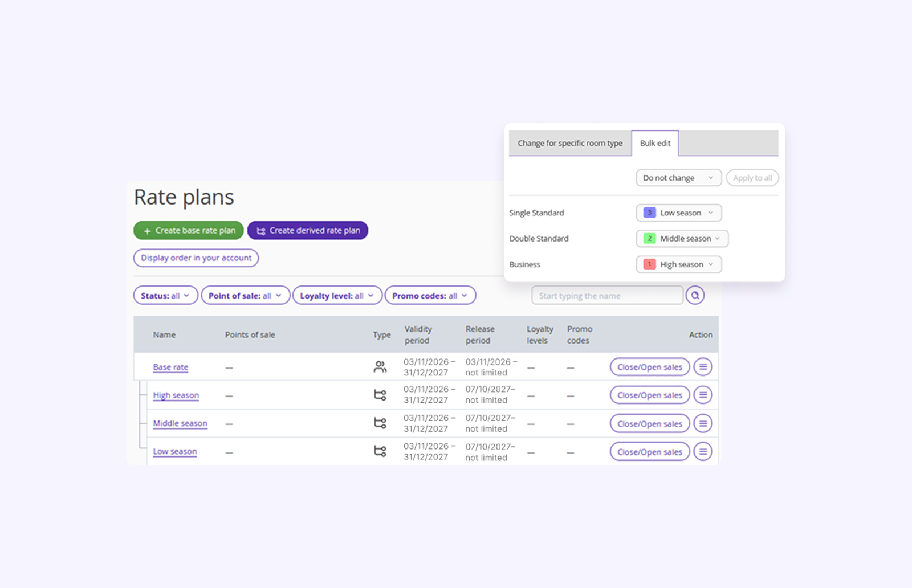
Task: Open Single Standard Low season dropdown
Action: 679,213
